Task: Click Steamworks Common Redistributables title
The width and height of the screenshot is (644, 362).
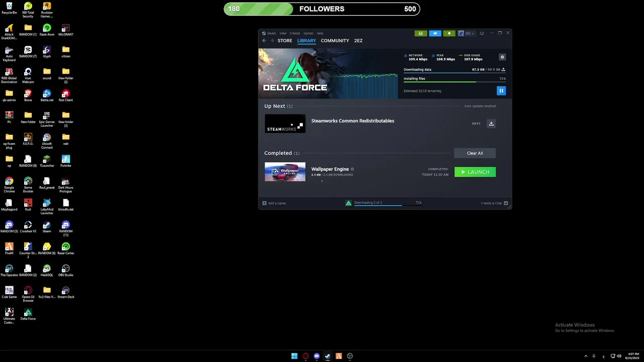Action: coord(353,121)
